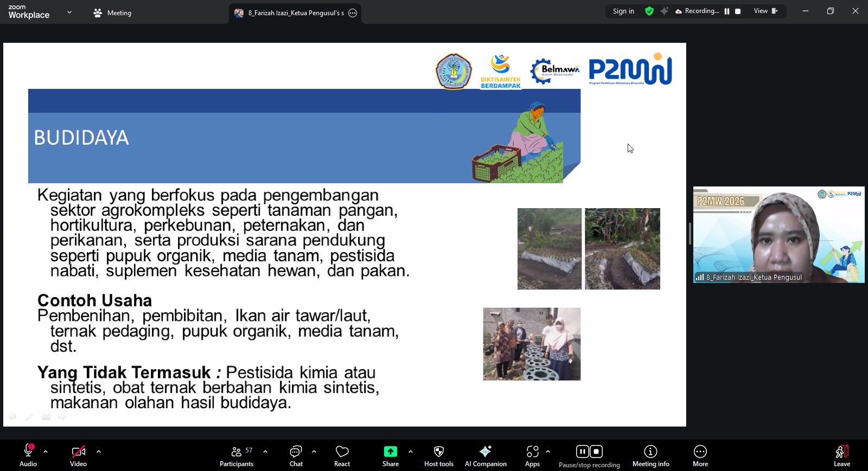Viewport: 868px width, 471px height.
Task: Turn on the camera with Video button
Action: 78,456
